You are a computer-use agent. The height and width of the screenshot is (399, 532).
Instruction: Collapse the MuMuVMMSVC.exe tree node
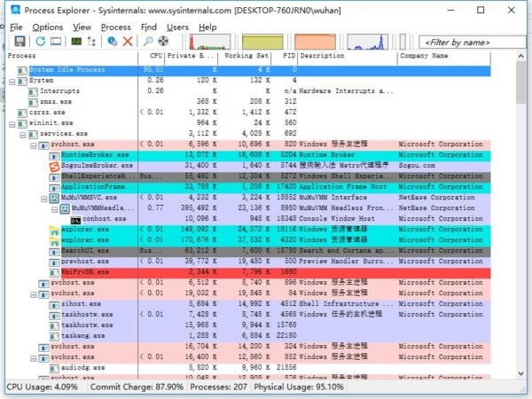click(x=44, y=199)
